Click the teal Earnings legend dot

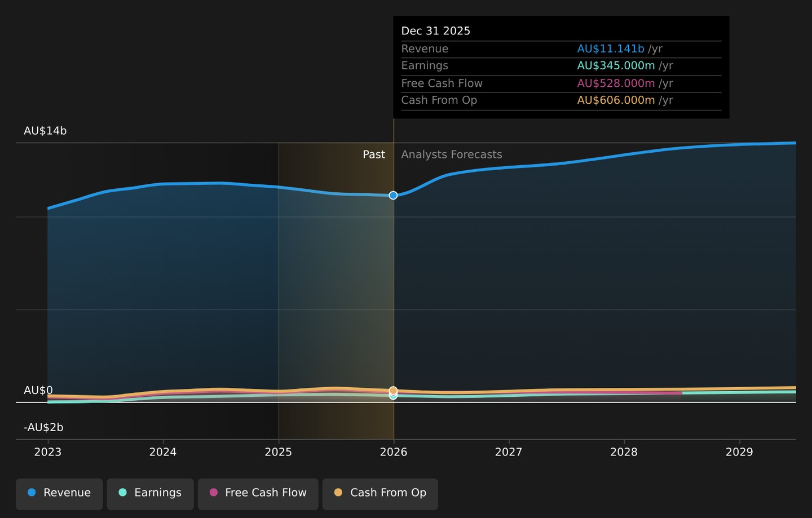point(122,493)
